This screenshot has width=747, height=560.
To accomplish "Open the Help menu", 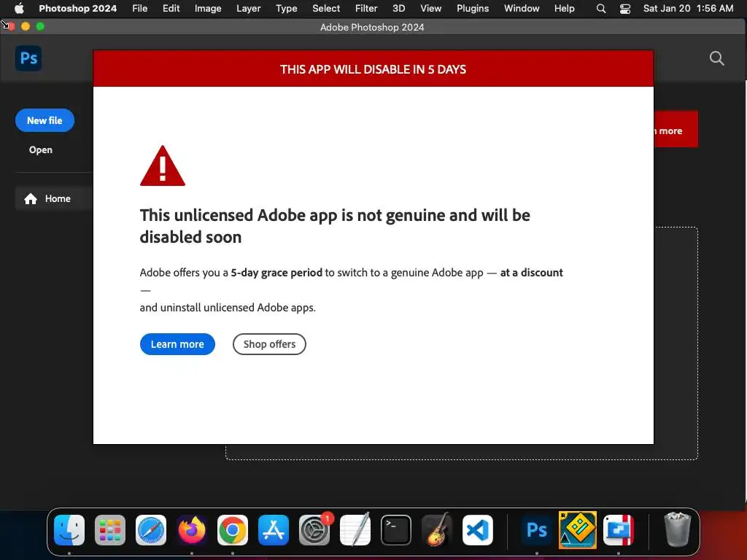I will 564,9.
